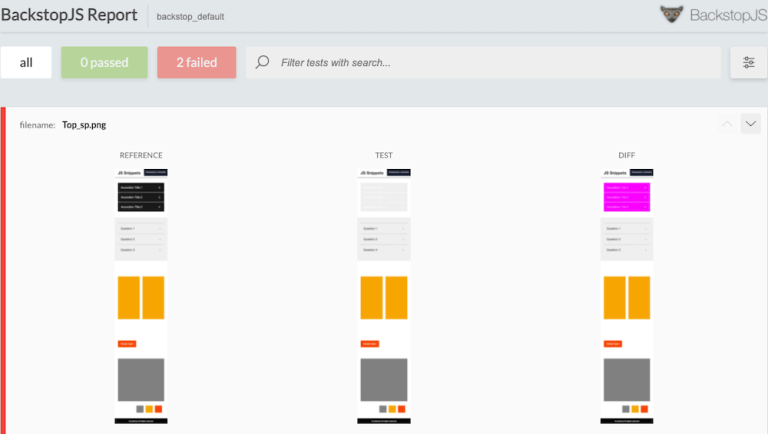Click the Top_sp.png filename text
Image resolution: width=768 pixels, height=434 pixels.
coord(84,126)
